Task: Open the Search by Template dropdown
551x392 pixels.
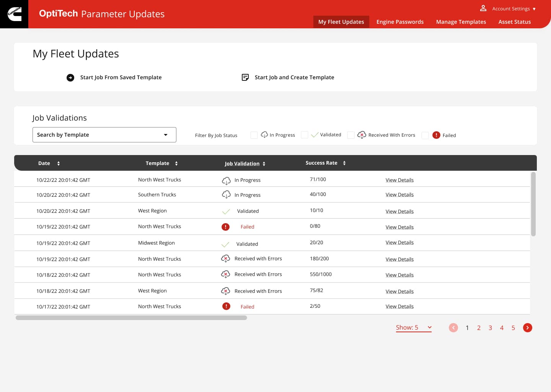Action: pos(104,135)
